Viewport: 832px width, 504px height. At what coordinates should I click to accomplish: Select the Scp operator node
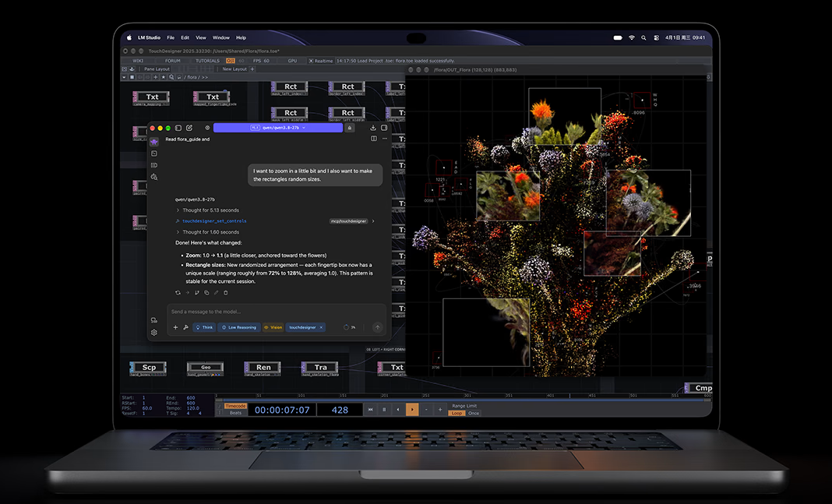[149, 368]
